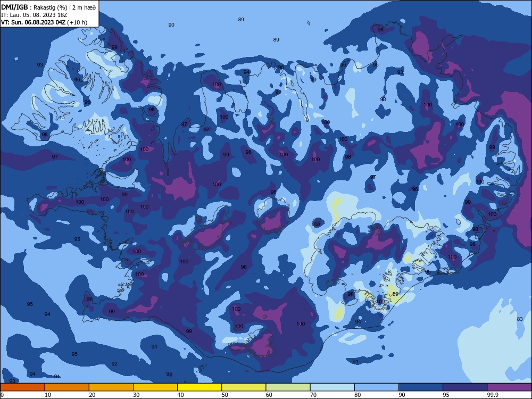Click the 'VT: Sun. 06.08.2023 04Z' valid time

(x=33, y=22)
